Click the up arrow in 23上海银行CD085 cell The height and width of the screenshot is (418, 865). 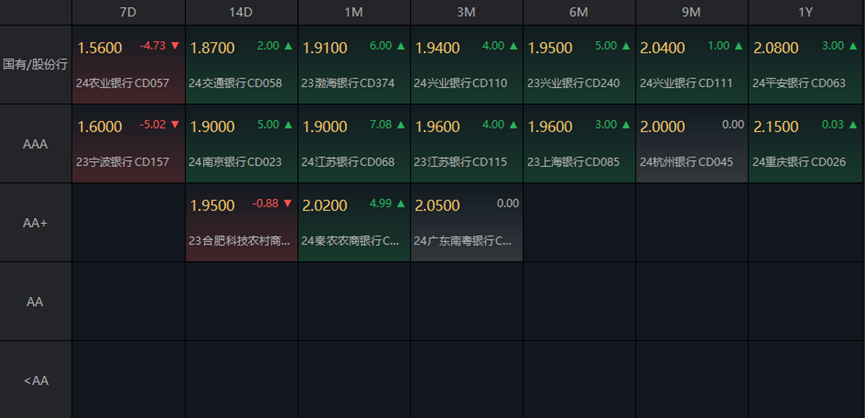[x=626, y=125]
